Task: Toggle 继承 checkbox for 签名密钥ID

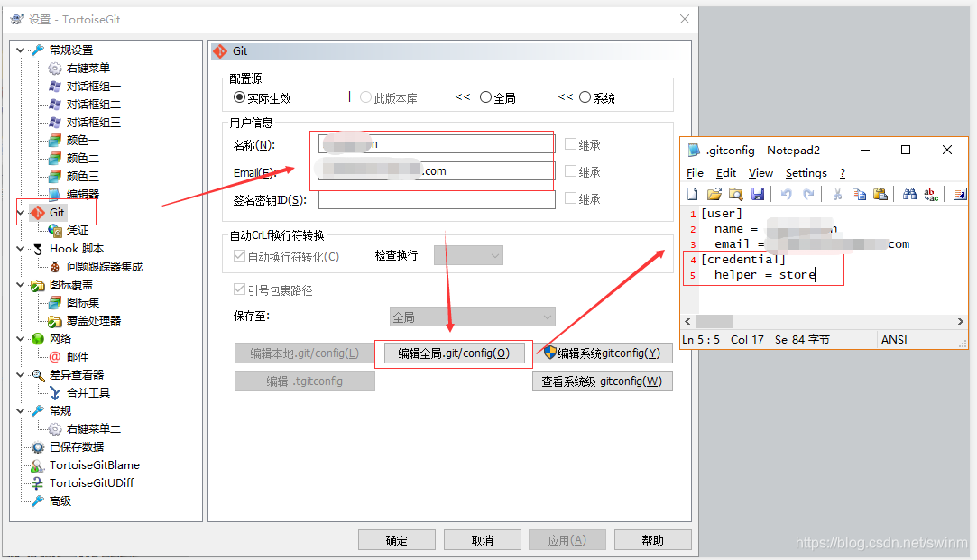Action: (570, 198)
